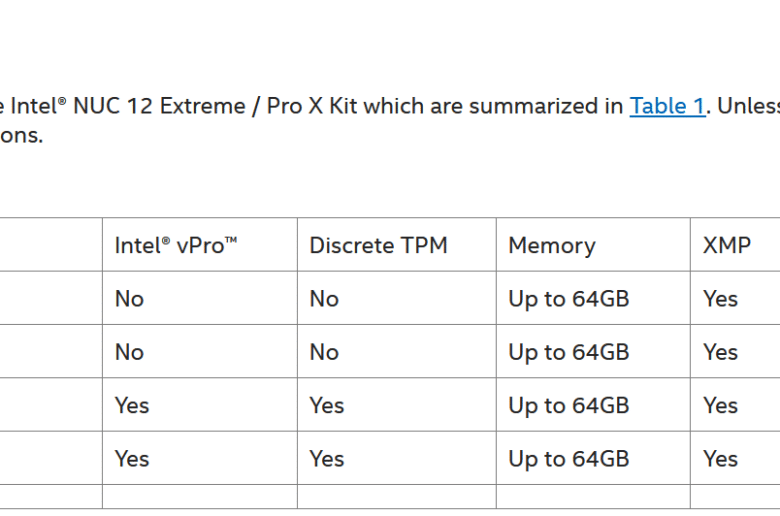This screenshot has width=780, height=516.
Task: Click the 'NUC 12 Extreme' text in paragraph
Action: click(159, 106)
